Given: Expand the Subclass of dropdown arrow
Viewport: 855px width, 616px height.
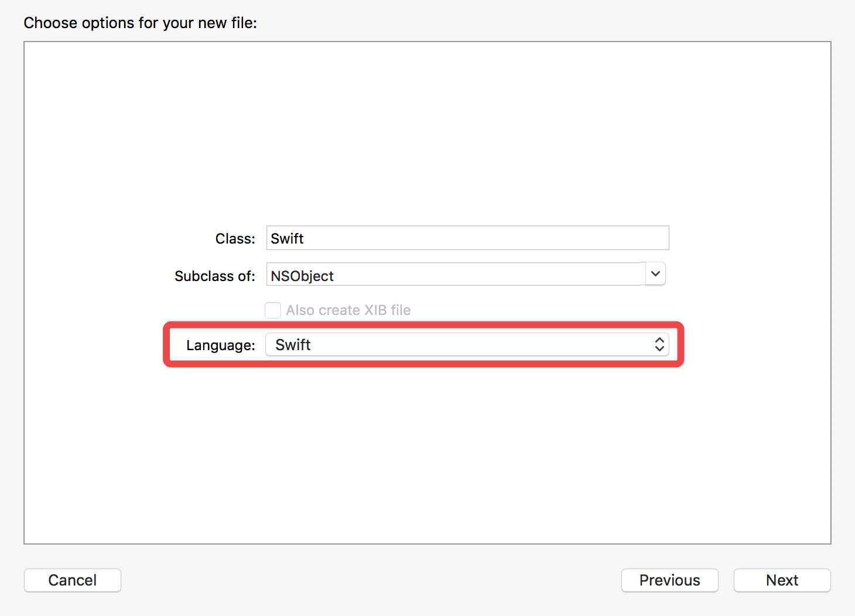Looking at the screenshot, I should click(655, 274).
